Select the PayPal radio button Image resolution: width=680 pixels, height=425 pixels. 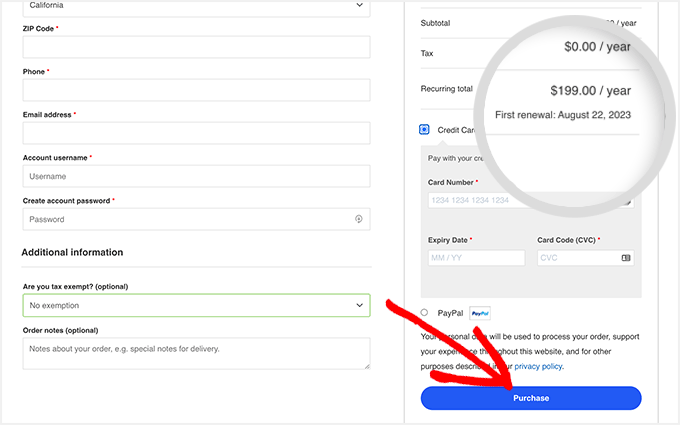424,312
